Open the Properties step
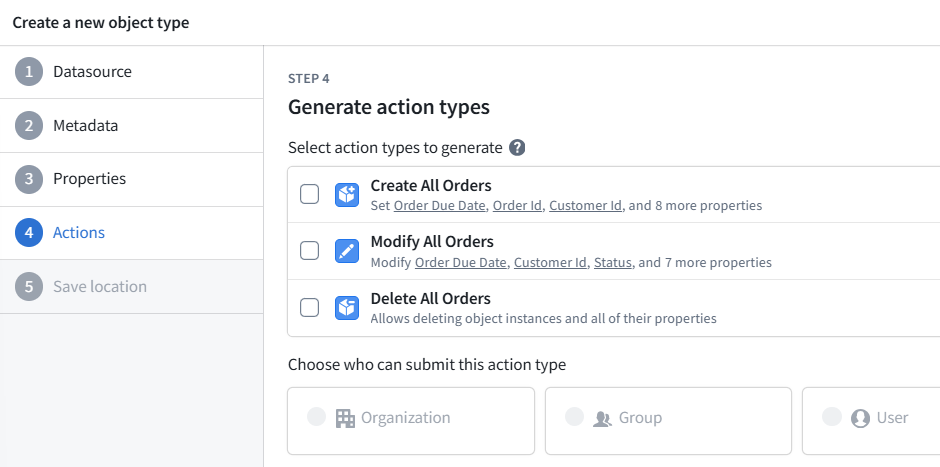Viewport: 940px width, 467px height. click(131, 179)
